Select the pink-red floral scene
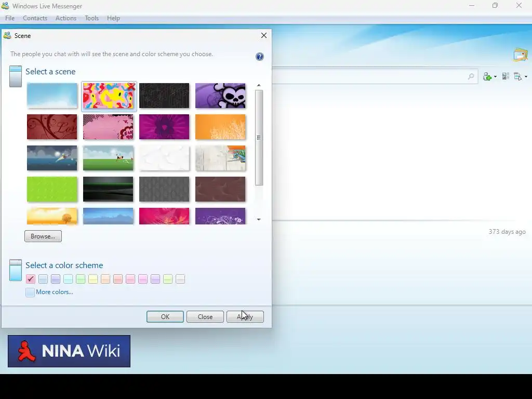 pos(164,216)
